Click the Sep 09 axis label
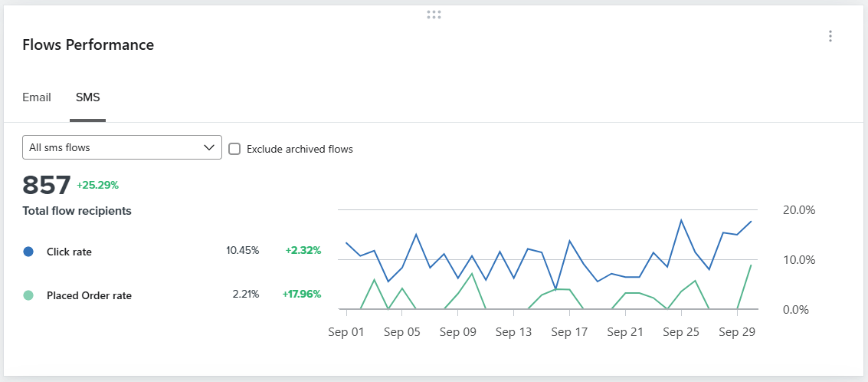Image resolution: width=868 pixels, height=382 pixels. coord(458,332)
